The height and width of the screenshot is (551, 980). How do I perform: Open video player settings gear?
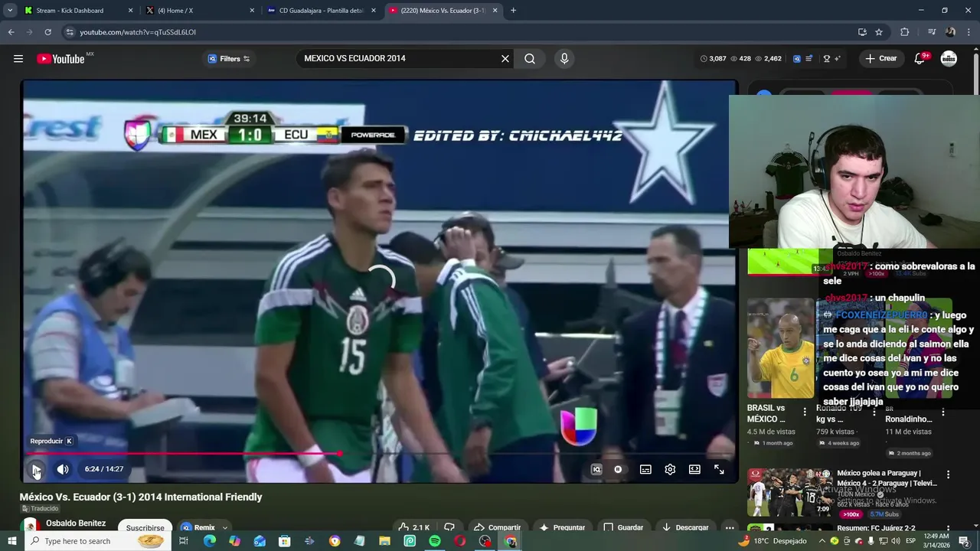[x=670, y=469]
